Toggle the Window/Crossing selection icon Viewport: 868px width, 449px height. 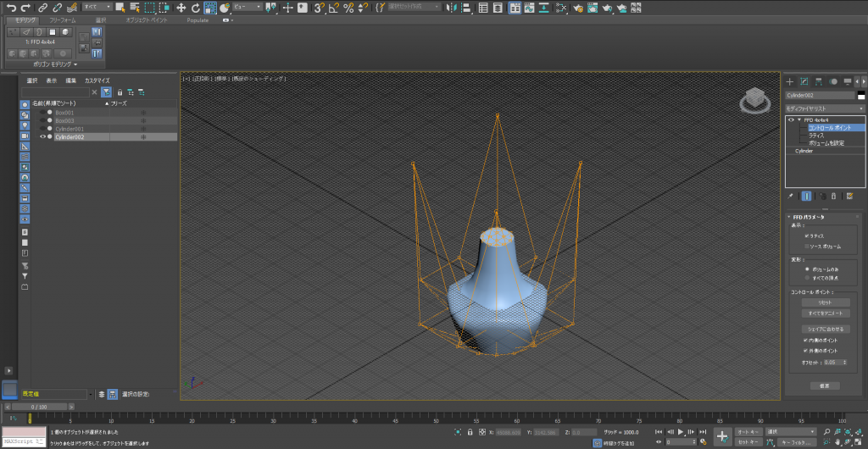164,8
